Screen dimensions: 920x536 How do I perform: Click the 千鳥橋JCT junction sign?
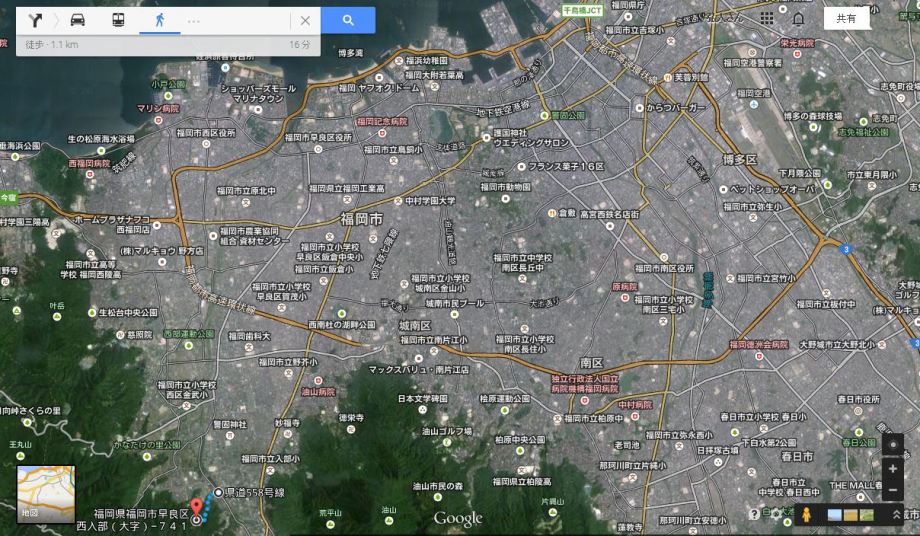point(582,11)
